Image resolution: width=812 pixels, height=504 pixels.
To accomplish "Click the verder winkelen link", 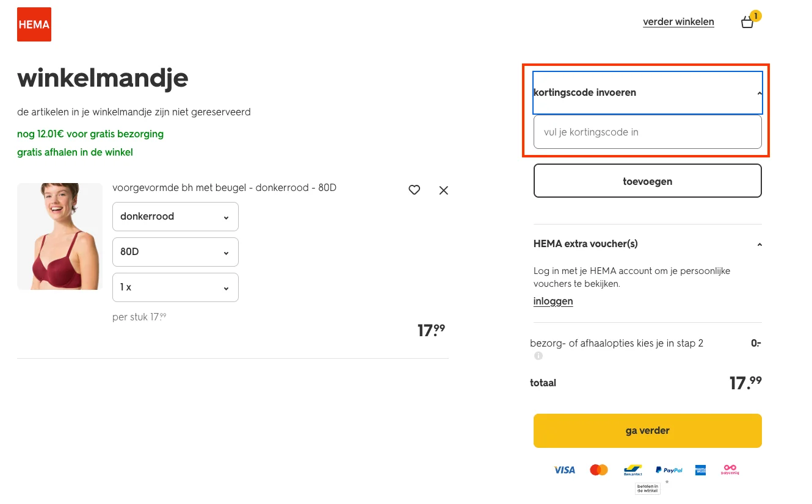I will (x=678, y=21).
